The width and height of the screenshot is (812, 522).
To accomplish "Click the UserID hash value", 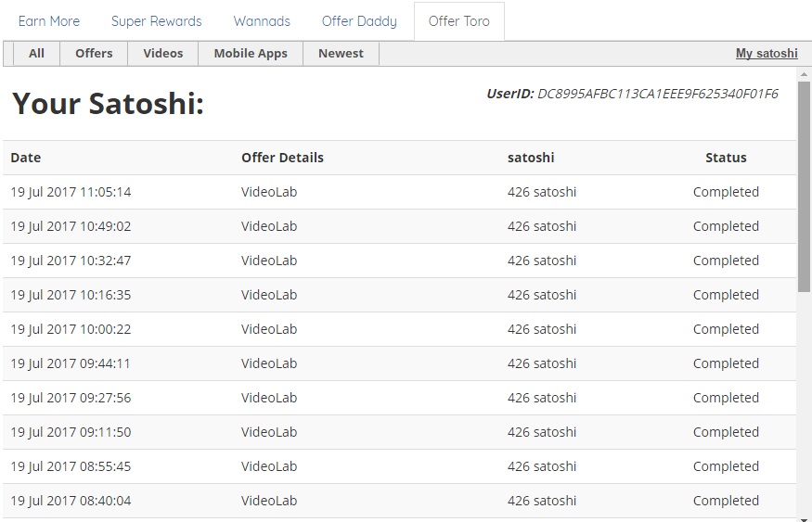I will pyautogui.click(x=658, y=94).
